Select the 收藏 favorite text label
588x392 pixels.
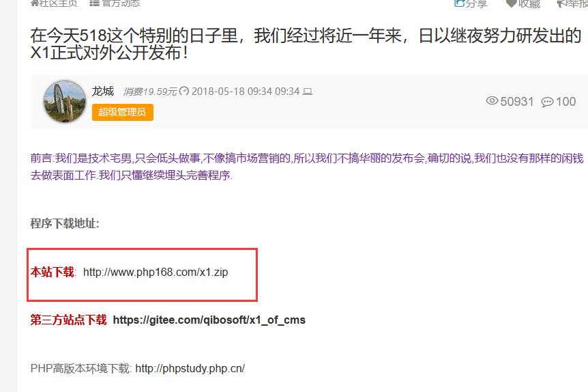pos(529,3)
